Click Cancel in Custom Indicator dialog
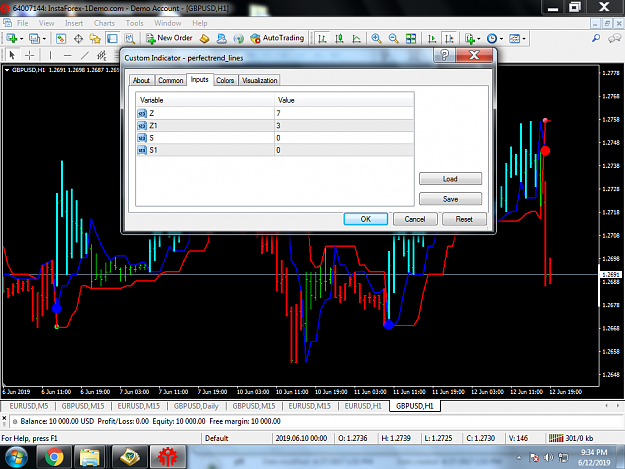This screenshot has height=469, width=625. click(x=415, y=219)
